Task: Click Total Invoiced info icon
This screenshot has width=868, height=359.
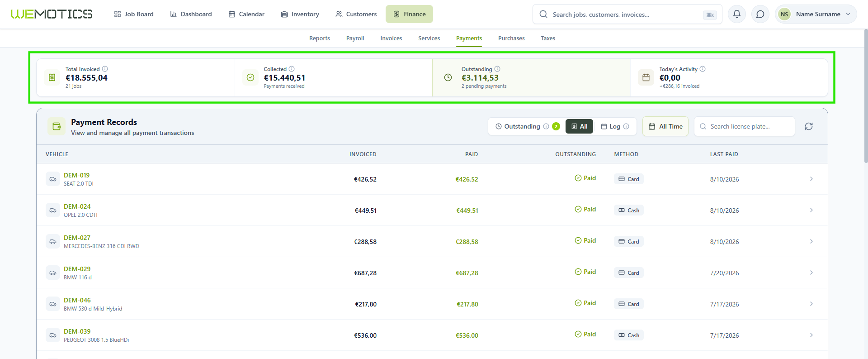Action: click(x=105, y=69)
